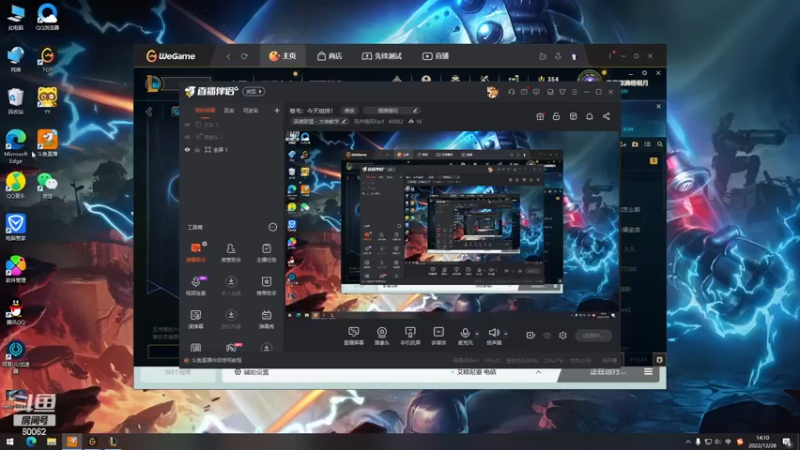Toggle preview eye icon beside the settings gear
The height and width of the screenshot is (450, 800).
coord(547,335)
